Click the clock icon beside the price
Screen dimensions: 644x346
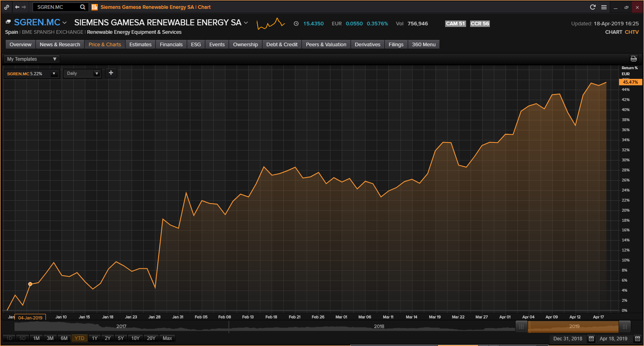(x=296, y=24)
